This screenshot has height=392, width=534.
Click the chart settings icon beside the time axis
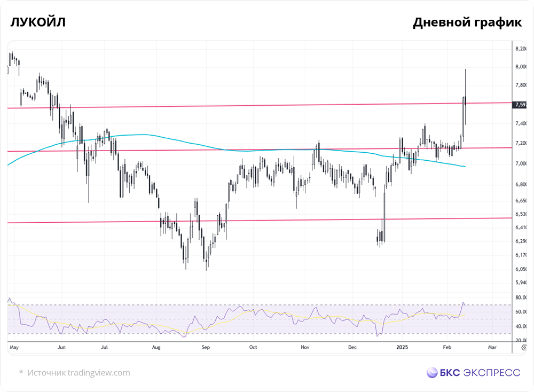[524, 347]
